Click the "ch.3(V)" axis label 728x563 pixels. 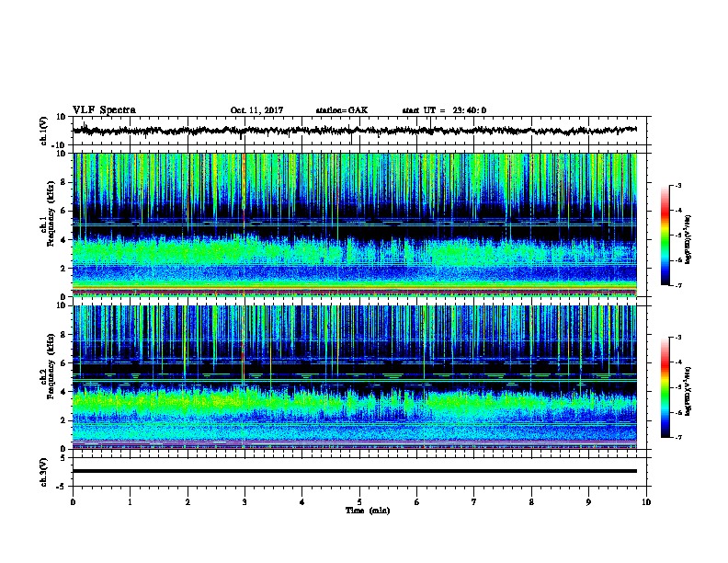pos(44,472)
